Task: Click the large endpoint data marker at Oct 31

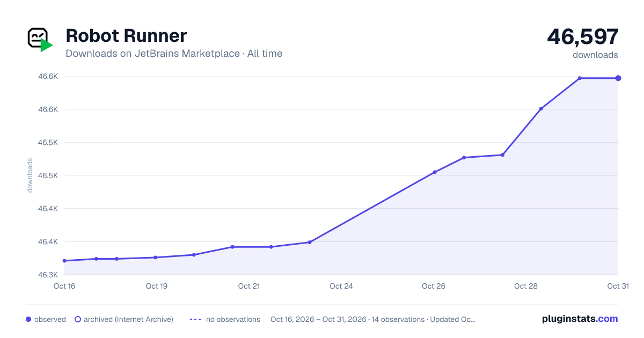Action: 618,78
